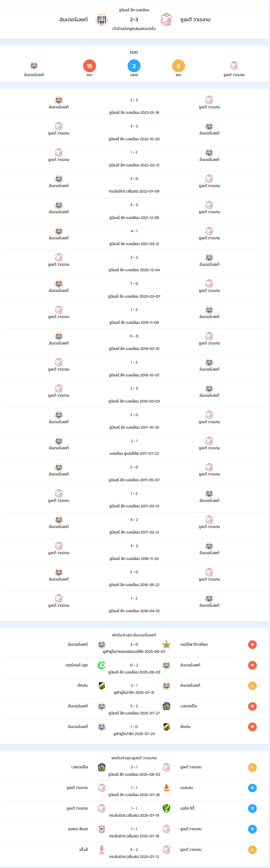
Task: Open the 2-3 match dated 2023-01-18
Action: (x=134, y=106)
